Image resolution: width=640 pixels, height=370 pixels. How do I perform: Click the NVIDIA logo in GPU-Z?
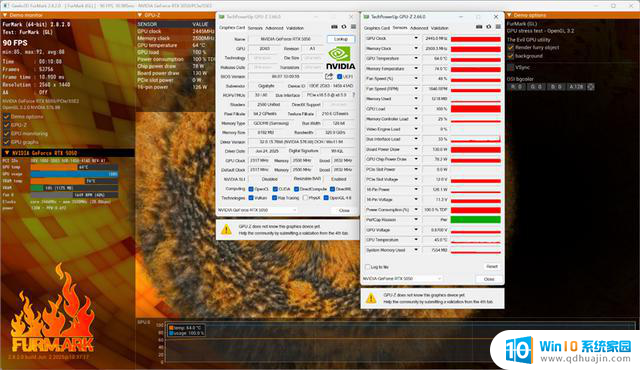[340, 58]
